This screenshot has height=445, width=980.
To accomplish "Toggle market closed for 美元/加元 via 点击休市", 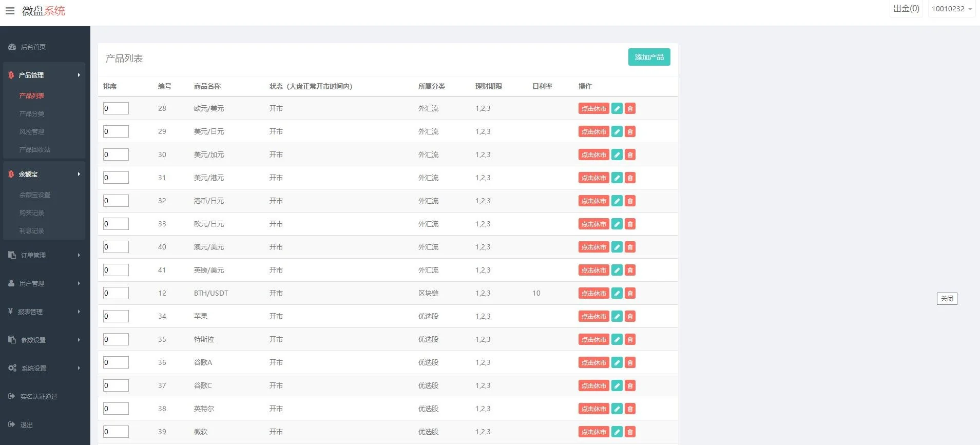I will pos(593,154).
